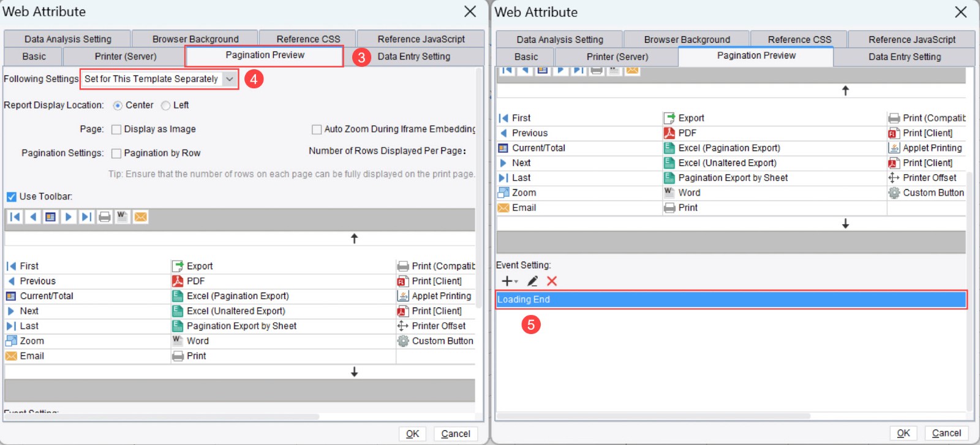This screenshot has width=980, height=445.
Task: Click up arrow in right window
Action: click(845, 91)
